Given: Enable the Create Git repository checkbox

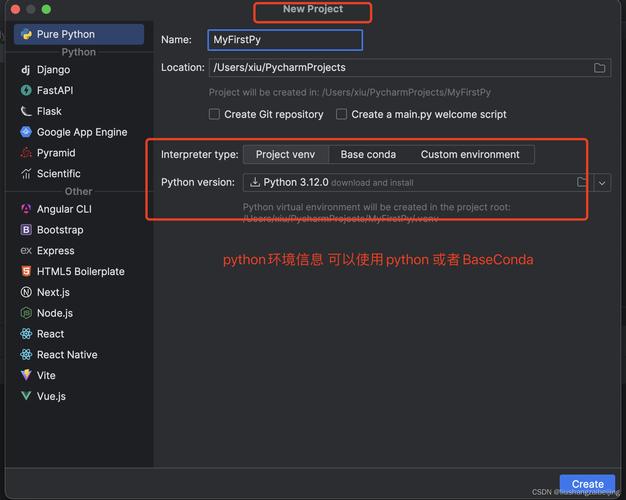Looking at the screenshot, I should coord(214,115).
